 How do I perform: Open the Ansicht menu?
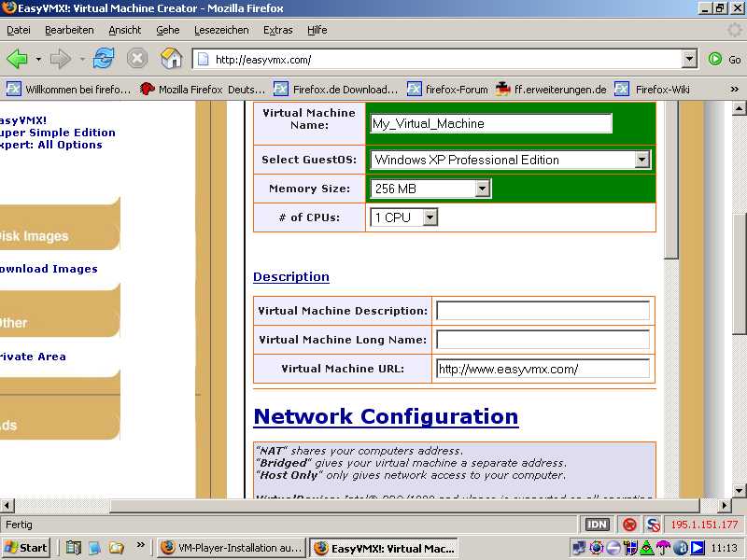pos(125,30)
